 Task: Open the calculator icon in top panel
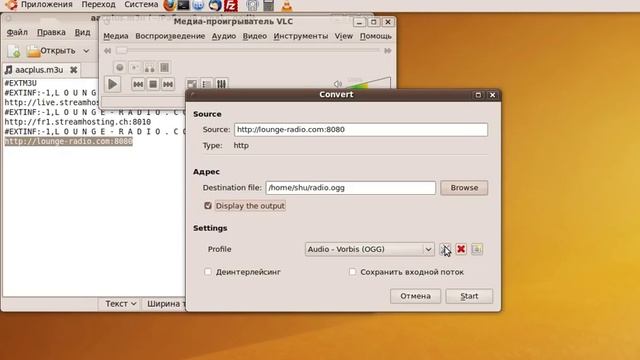[269, 5]
